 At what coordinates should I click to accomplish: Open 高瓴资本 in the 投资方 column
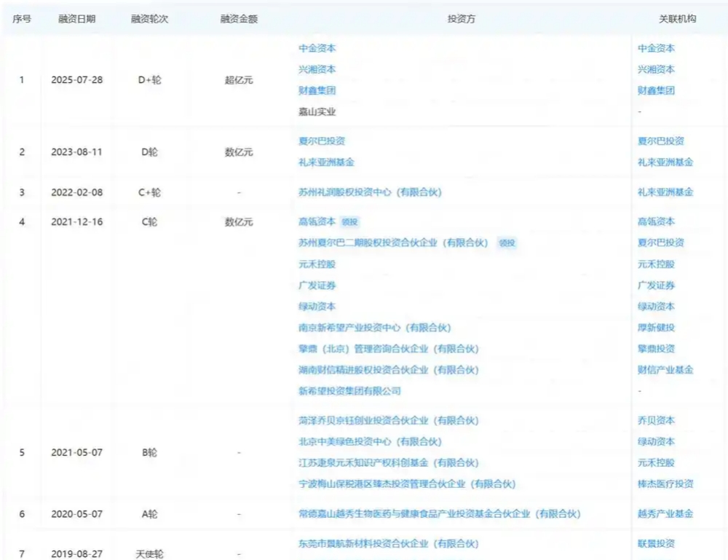click(x=317, y=222)
